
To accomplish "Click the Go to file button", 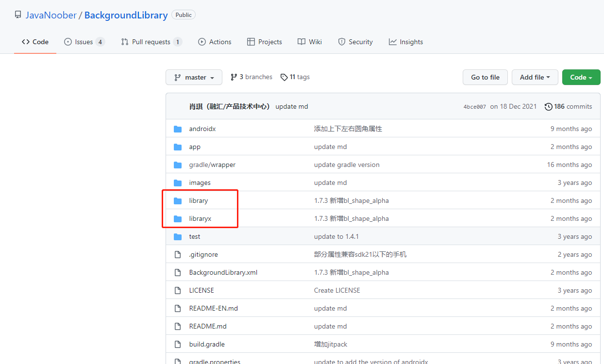I will click(485, 77).
